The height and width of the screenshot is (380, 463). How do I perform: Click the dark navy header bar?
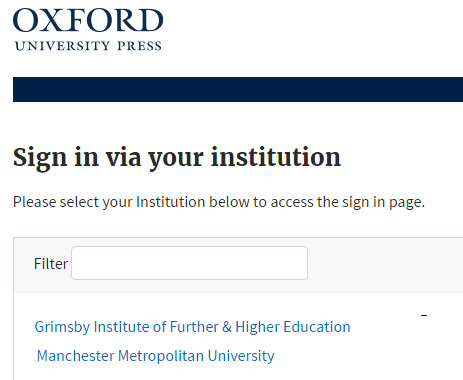point(238,89)
